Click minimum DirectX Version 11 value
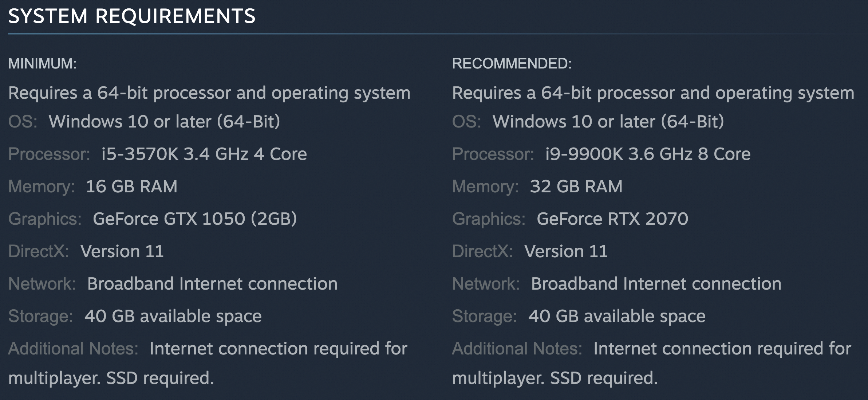868x400 pixels. (x=122, y=251)
